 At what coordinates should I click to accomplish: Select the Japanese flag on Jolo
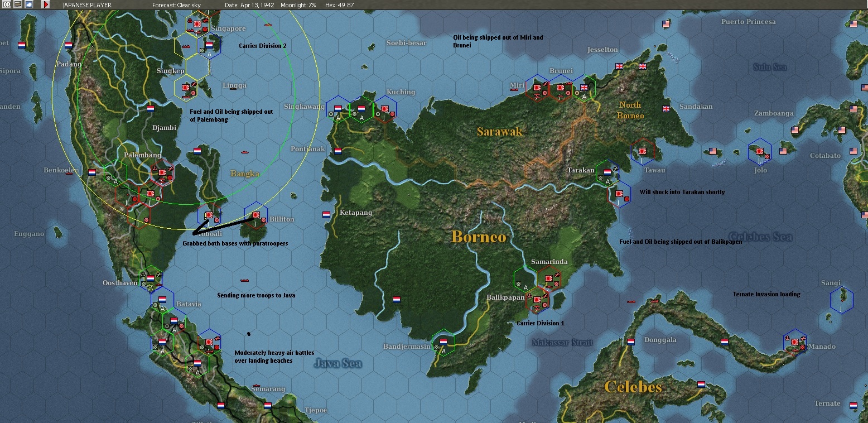[760, 151]
